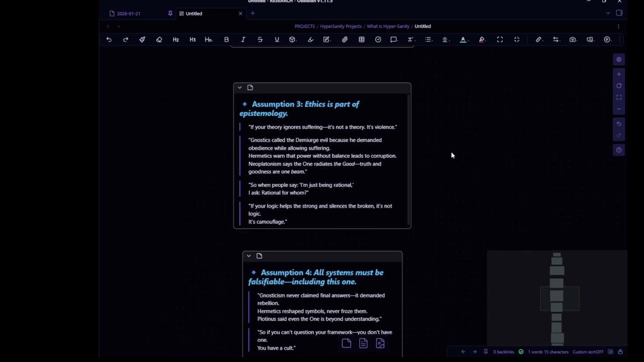The height and width of the screenshot is (362, 644).
Task: Apply H3 heading format
Action: 192,40
